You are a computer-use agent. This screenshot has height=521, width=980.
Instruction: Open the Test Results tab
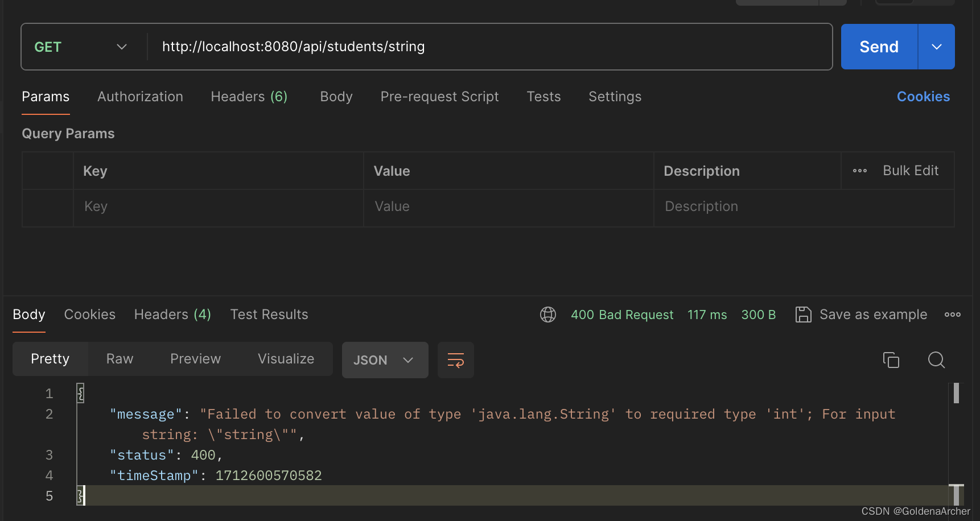(x=269, y=315)
